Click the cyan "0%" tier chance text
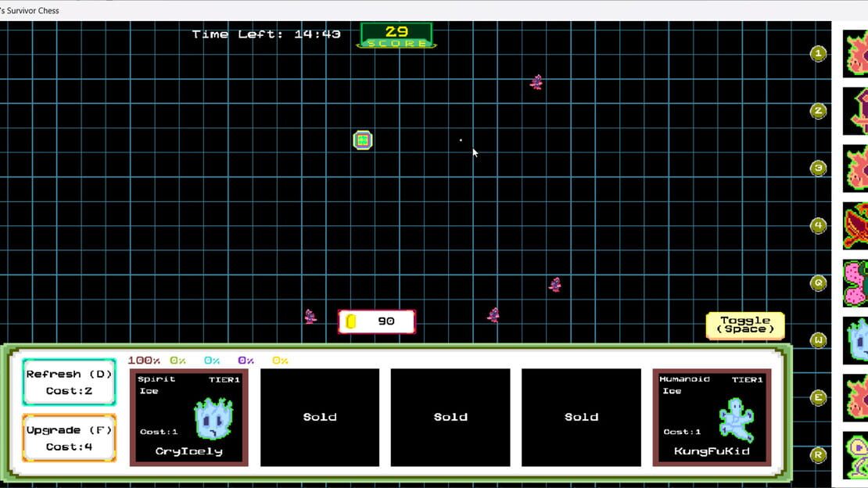 click(212, 360)
